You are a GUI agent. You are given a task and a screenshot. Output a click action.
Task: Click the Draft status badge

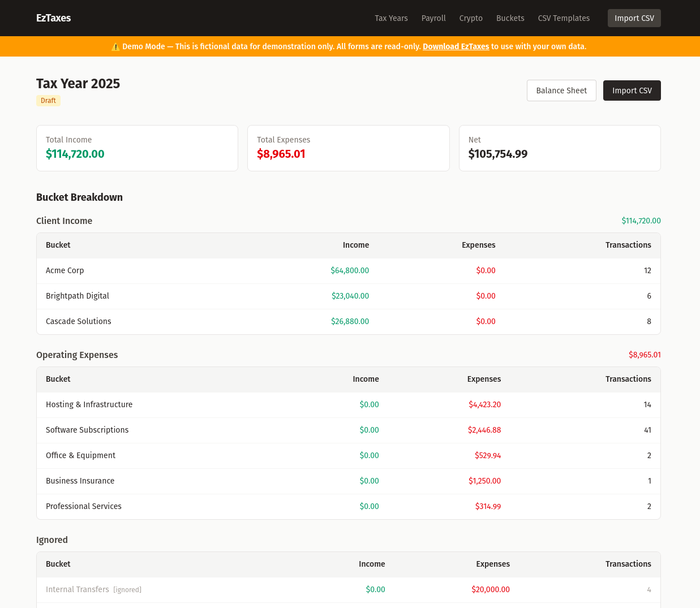coord(48,101)
